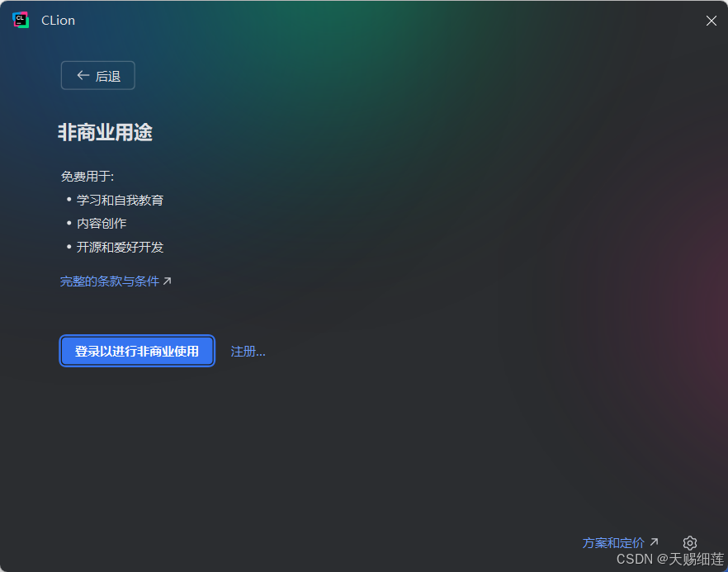Click the 免费用于: label
Image resolution: width=728 pixels, height=572 pixels.
click(87, 177)
